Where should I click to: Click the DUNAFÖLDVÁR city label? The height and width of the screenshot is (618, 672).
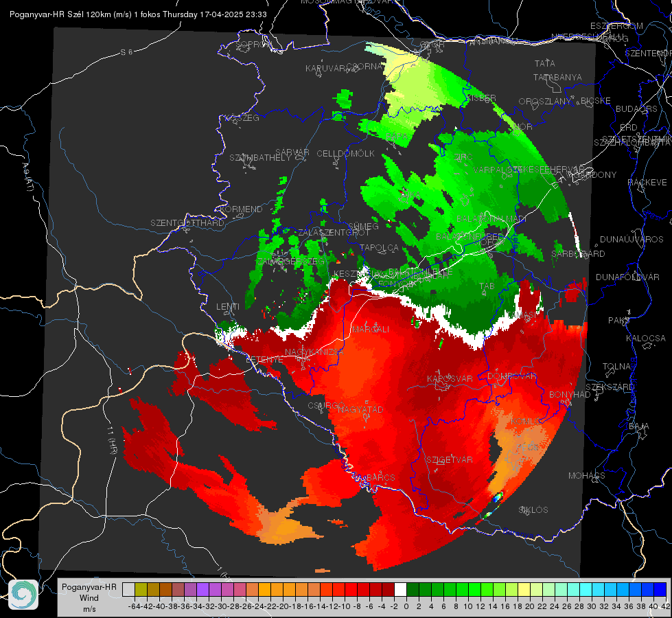coord(628,277)
